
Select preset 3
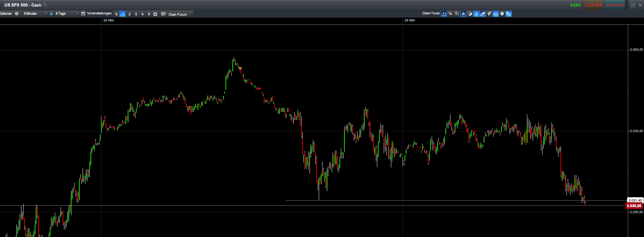pyautogui.click(x=136, y=14)
